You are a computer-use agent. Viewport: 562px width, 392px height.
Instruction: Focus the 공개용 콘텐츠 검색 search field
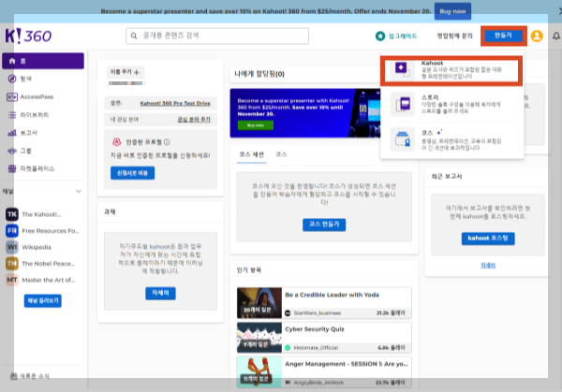click(217, 36)
